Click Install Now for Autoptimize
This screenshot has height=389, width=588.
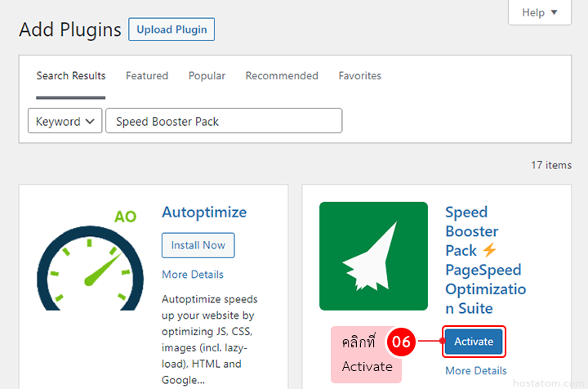coord(198,245)
